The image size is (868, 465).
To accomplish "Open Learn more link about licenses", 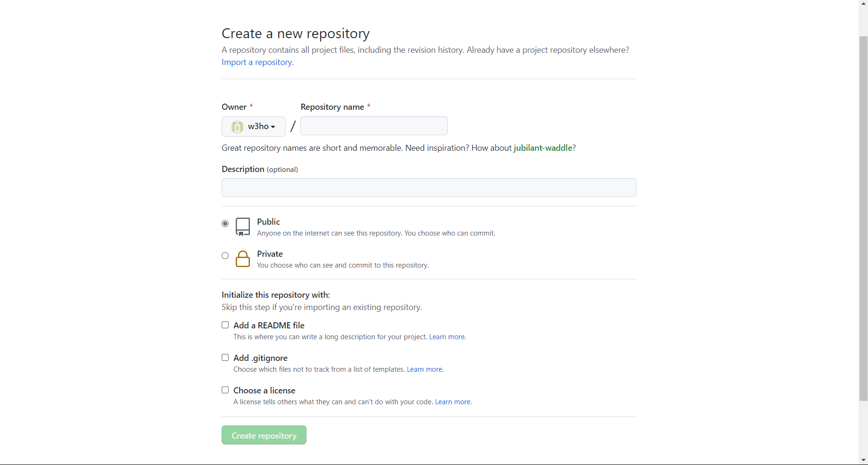I will click(x=453, y=402).
